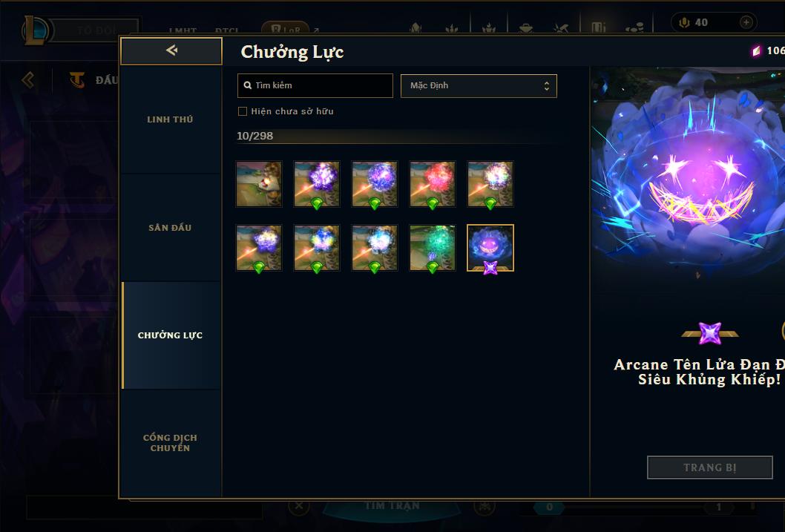This screenshot has width=785, height=532.
Task: Click the plus icon next to 40
Action: 746,22
